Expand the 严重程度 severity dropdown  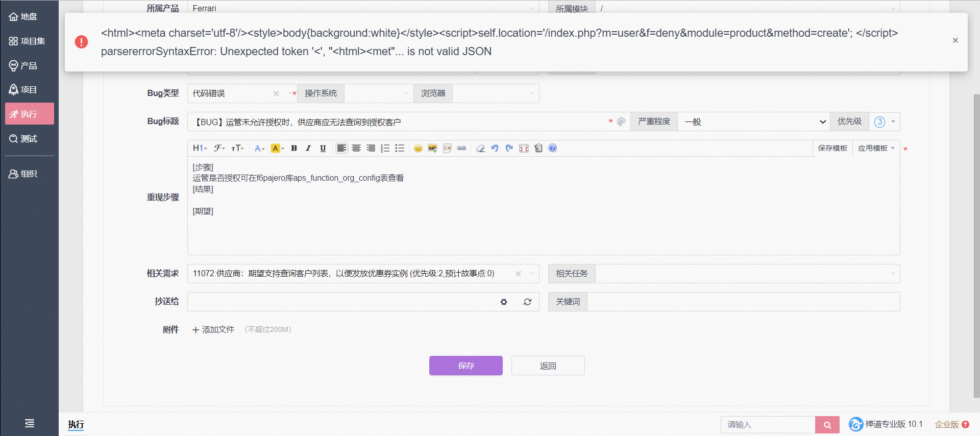754,122
